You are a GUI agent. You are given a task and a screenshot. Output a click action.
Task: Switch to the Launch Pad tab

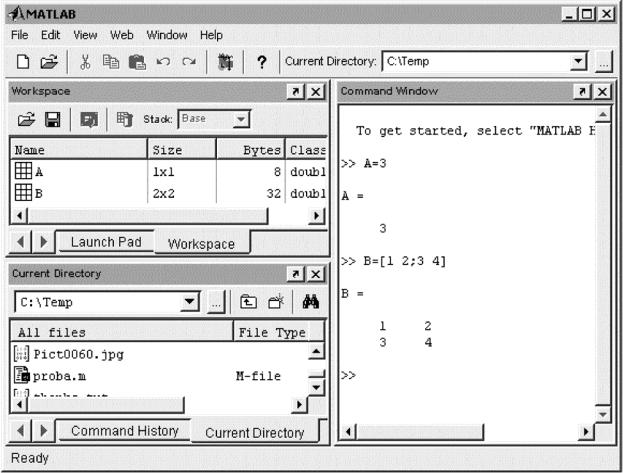(106, 242)
